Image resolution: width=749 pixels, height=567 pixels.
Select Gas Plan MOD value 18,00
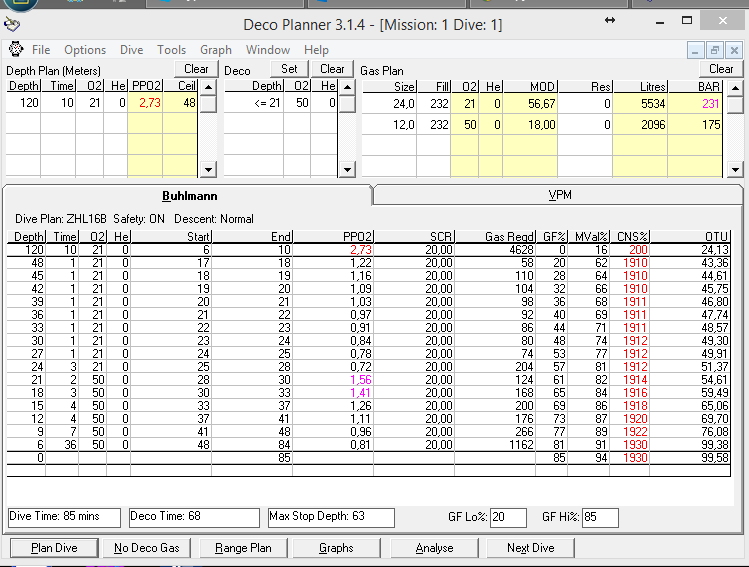pyautogui.click(x=530, y=125)
